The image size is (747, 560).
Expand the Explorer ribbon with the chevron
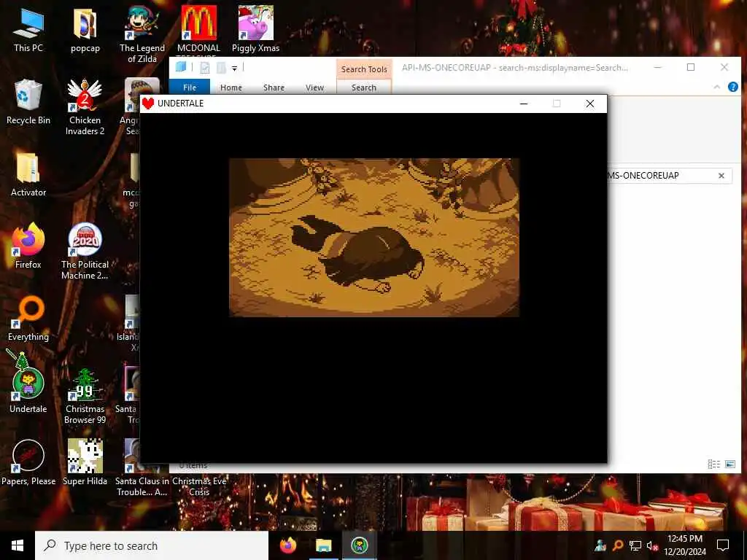[716, 87]
